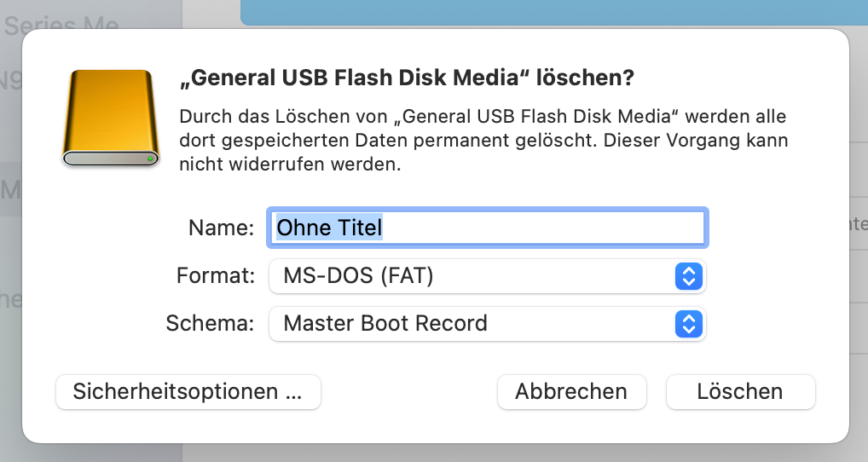Screen dimensions: 868x462
Task: Select the highlighted sidebar row starting with "M"
Action: pyautogui.click(x=10, y=189)
